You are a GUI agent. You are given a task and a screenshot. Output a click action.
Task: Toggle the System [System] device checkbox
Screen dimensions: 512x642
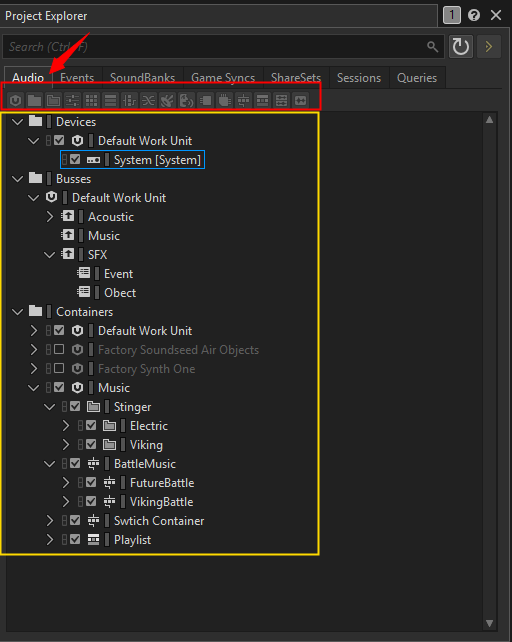[x=75, y=159]
